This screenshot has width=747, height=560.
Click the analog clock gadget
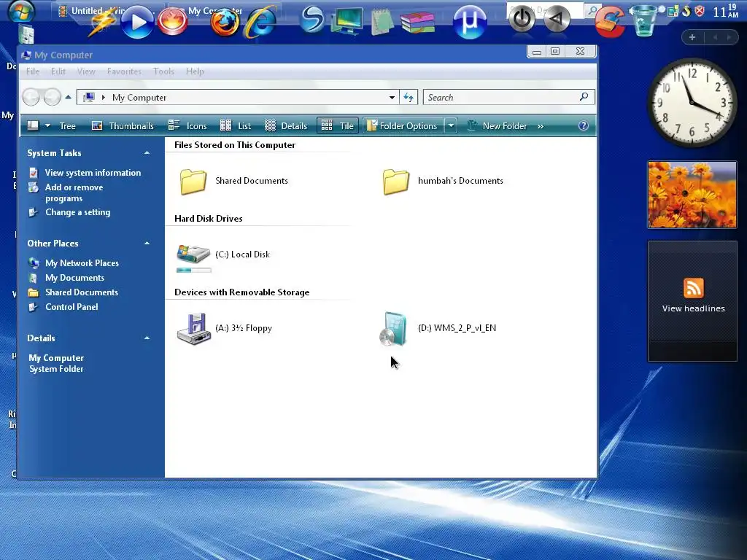692,103
